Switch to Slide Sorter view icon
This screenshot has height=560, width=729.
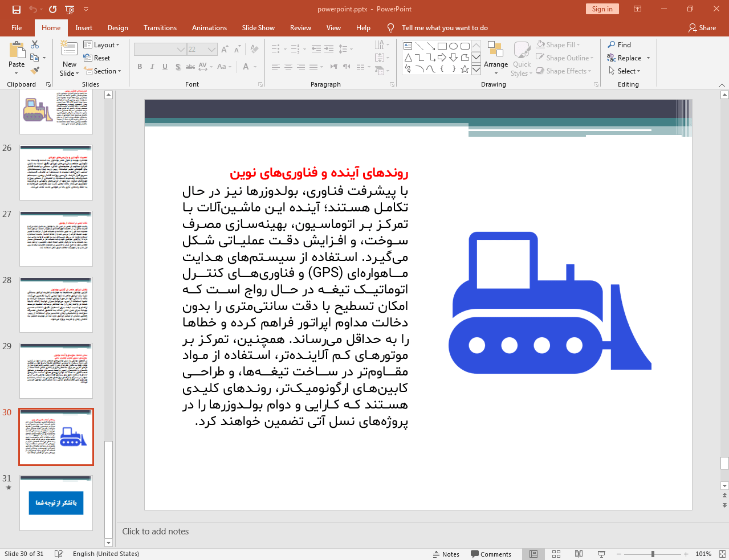click(x=556, y=554)
